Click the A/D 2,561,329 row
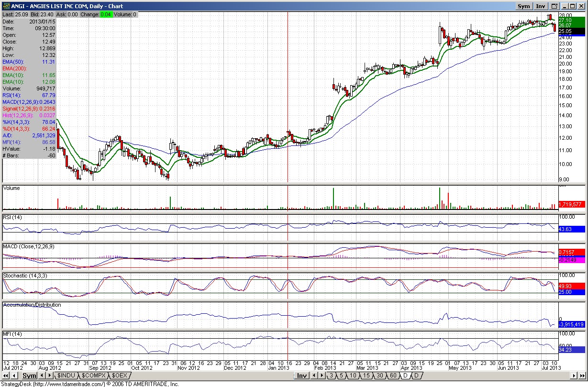Viewport: 588px width, 387px height. (x=29, y=135)
